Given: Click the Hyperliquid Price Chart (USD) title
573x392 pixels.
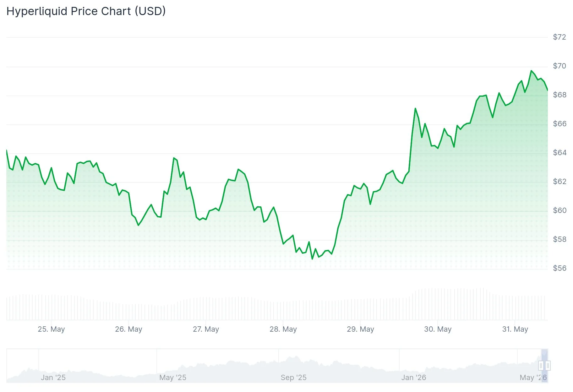Looking at the screenshot, I should click(x=86, y=11).
